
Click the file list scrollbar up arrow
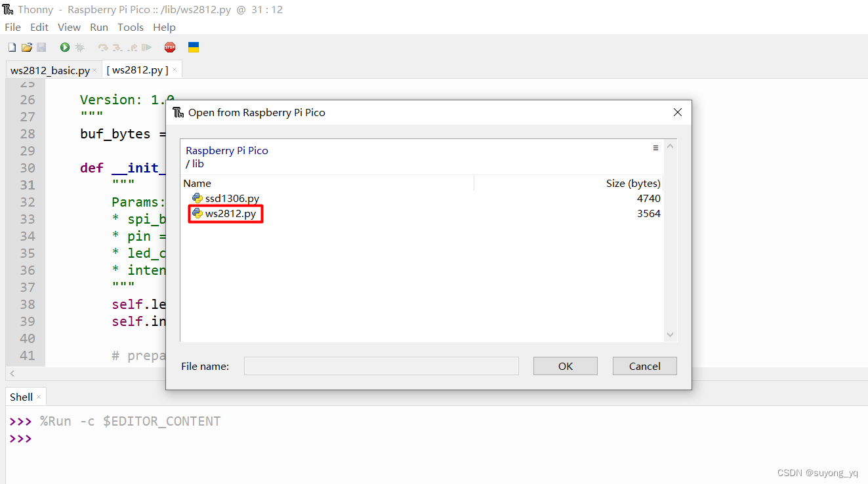pyautogui.click(x=670, y=148)
